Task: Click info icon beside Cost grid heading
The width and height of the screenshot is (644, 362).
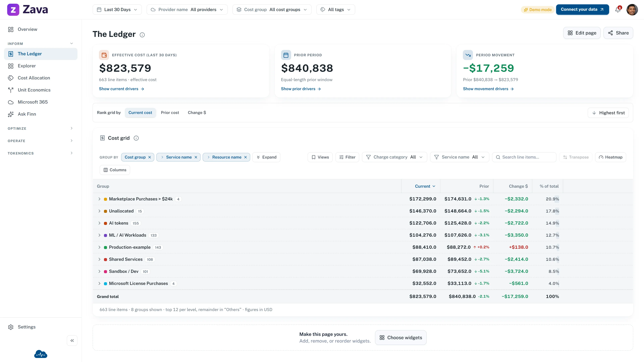Action: point(136,138)
